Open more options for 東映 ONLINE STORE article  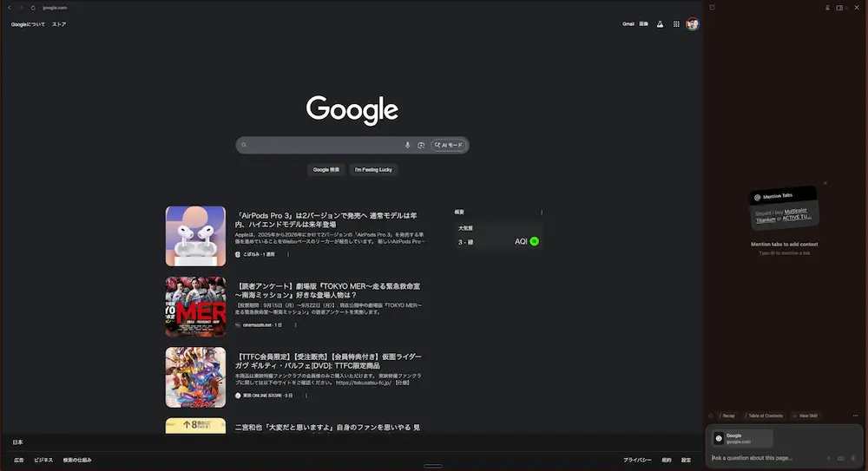306,396
